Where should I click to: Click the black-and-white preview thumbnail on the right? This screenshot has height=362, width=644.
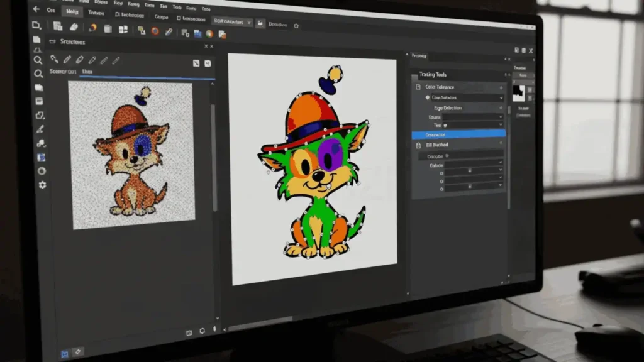click(x=519, y=94)
